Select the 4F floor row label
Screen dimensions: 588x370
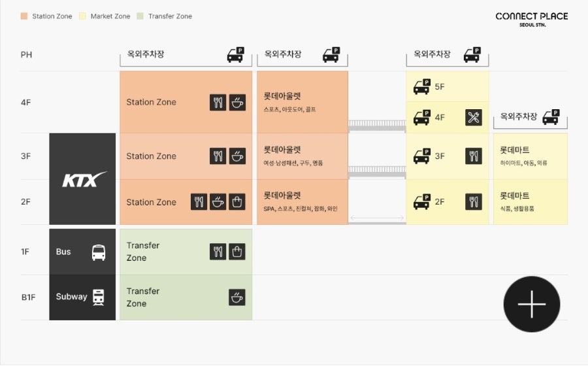point(26,103)
